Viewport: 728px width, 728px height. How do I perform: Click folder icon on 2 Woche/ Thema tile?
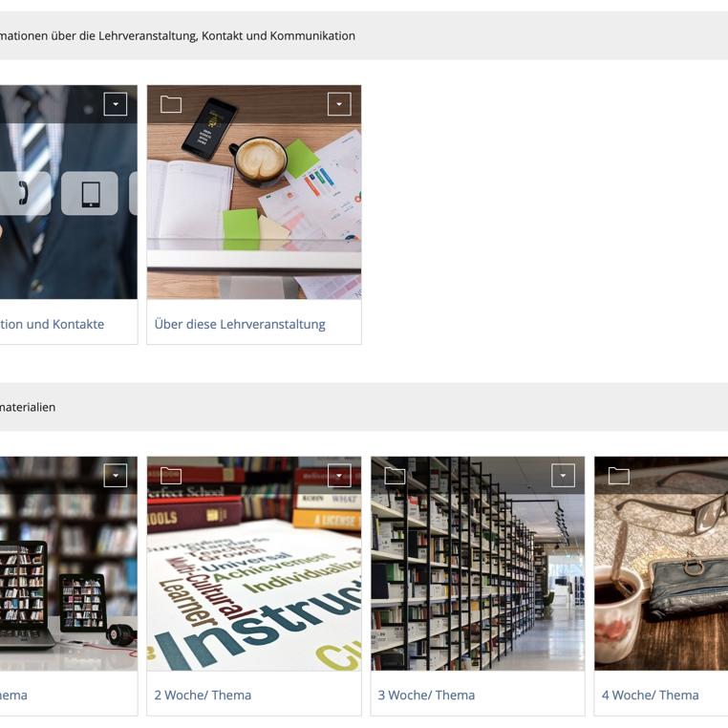pyautogui.click(x=171, y=476)
